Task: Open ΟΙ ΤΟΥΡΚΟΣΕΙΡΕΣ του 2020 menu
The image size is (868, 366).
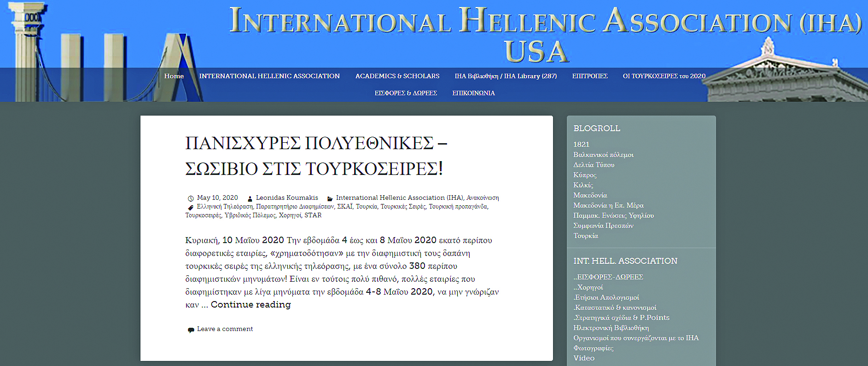Action: pyautogui.click(x=664, y=76)
